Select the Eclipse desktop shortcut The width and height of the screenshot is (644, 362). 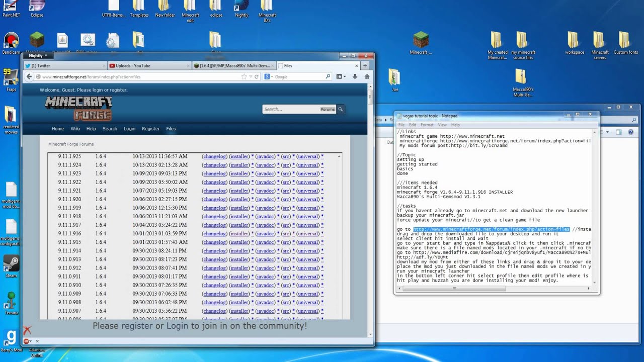point(37,9)
